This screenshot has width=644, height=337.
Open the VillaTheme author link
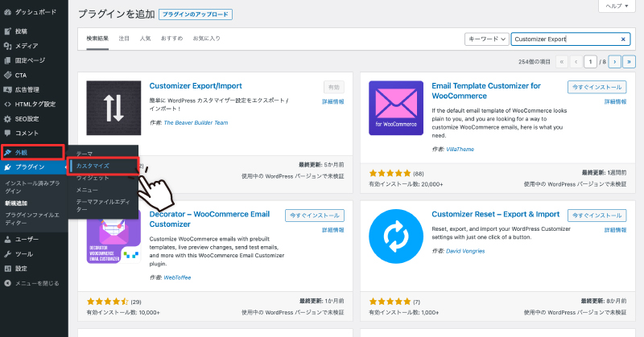coord(460,150)
